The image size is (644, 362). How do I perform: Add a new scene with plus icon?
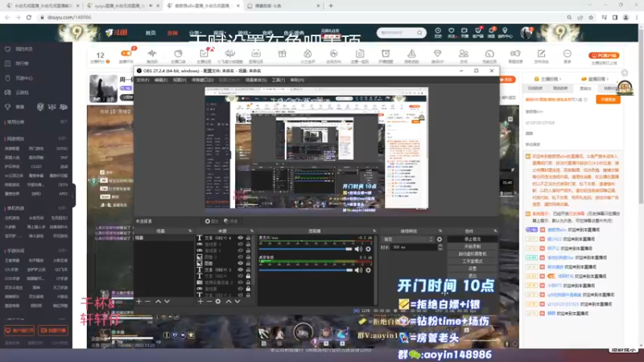[138, 301]
